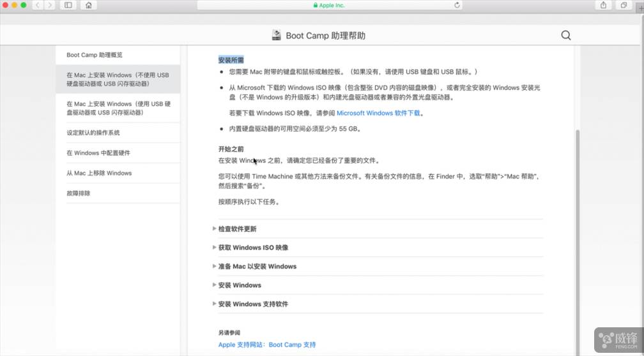Follow the Microsoft Windows 软件下载 link
This screenshot has height=356, width=644.
click(378, 113)
